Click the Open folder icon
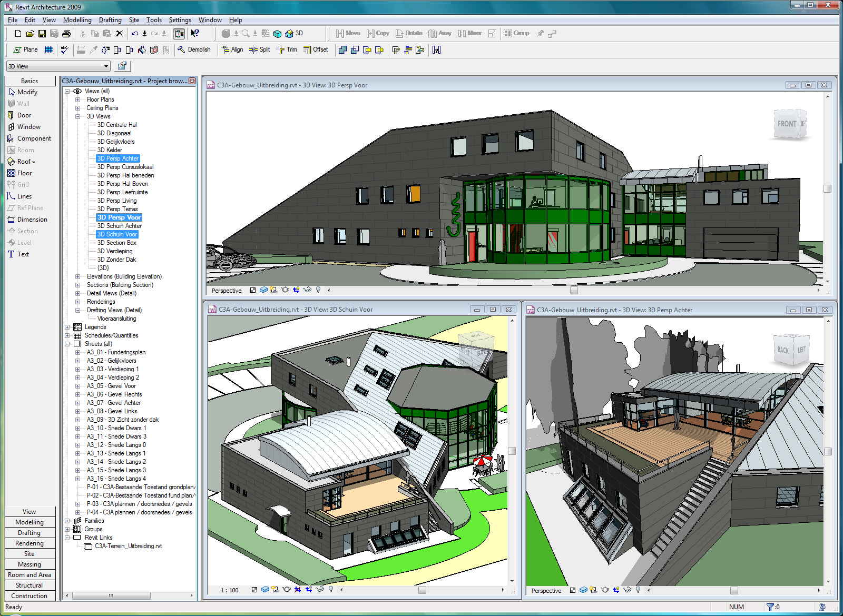 [30, 34]
